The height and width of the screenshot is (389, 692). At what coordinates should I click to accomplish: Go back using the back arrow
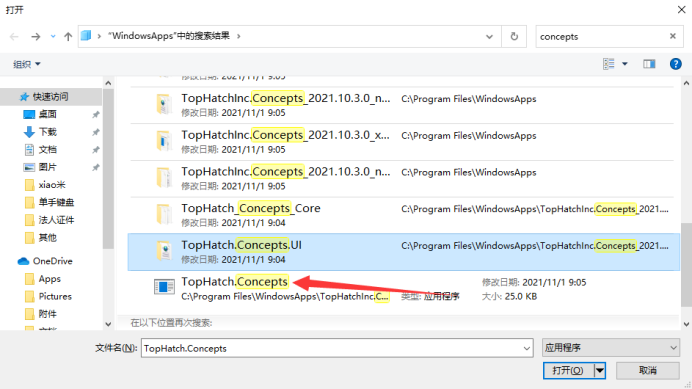(14, 37)
